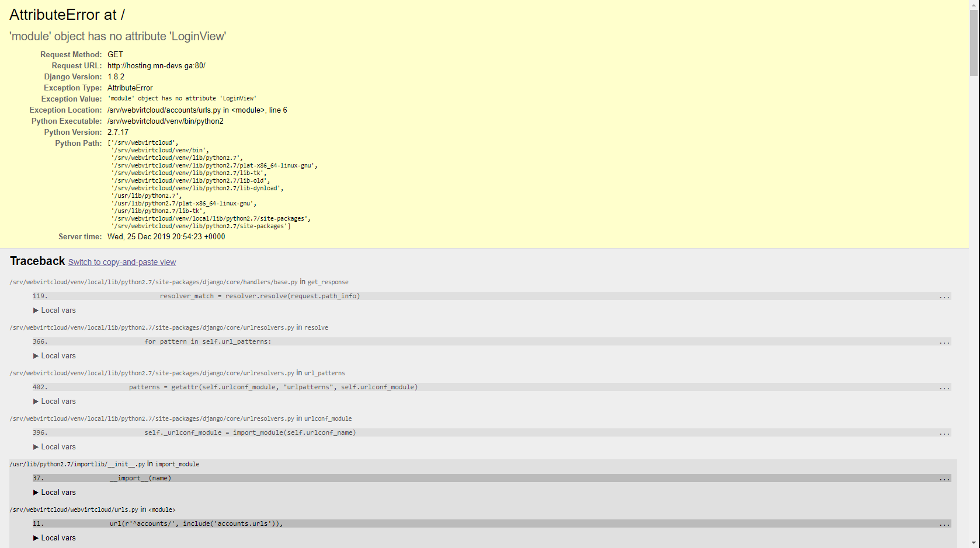Image resolution: width=980 pixels, height=548 pixels.
Task: Click the Exception Location accounts/urls.py value
Action: pyautogui.click(x=197, y=110)
